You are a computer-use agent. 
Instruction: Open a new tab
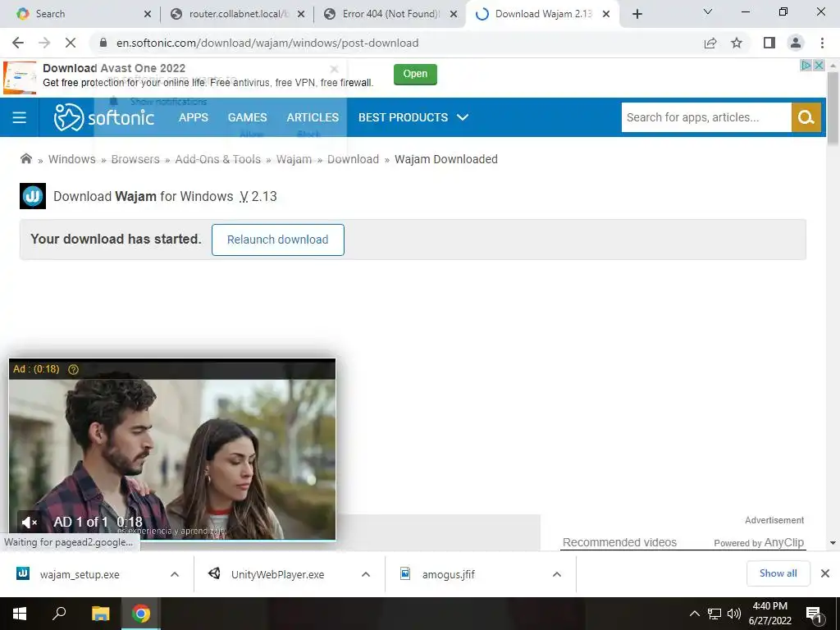[637, 14]
